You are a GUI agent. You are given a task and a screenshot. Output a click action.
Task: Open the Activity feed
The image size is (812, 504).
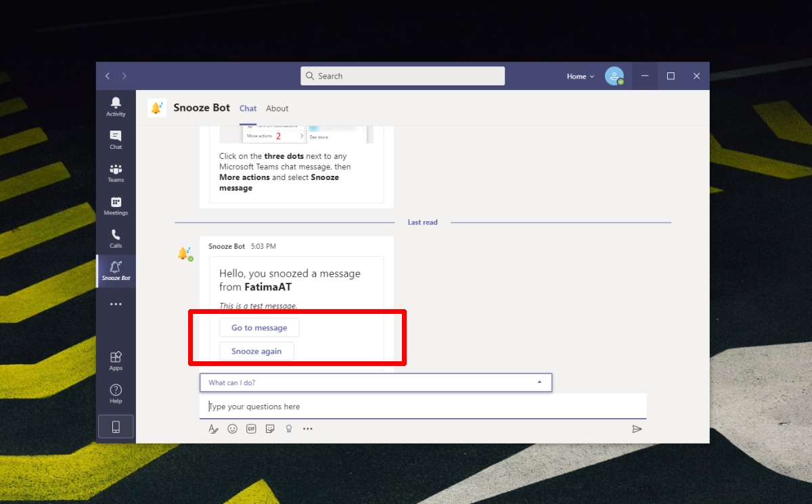pos(116,106)
